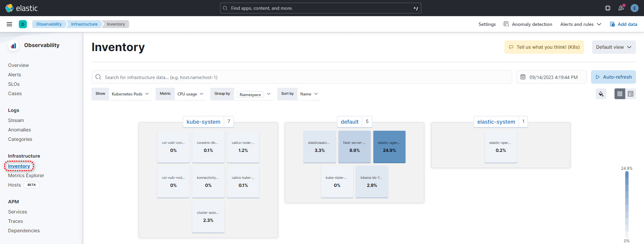The height and width of the screenshot is (244, 644).
Task: Open the Default view dropdown
Action: [x=614, y=47]
